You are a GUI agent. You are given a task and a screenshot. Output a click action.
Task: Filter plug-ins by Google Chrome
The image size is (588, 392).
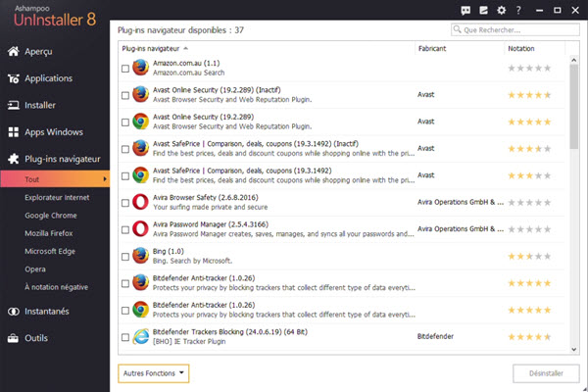click(51, 216)
